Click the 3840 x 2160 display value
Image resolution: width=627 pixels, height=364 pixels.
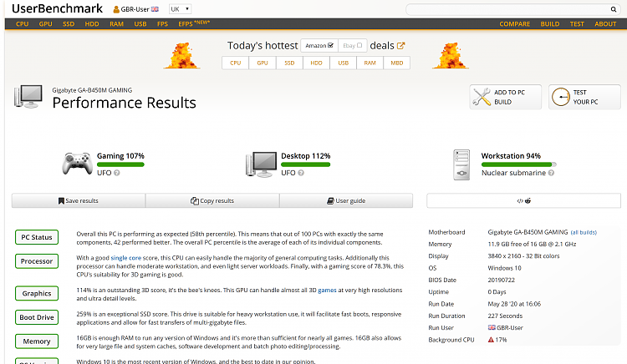tap(523, 255)
